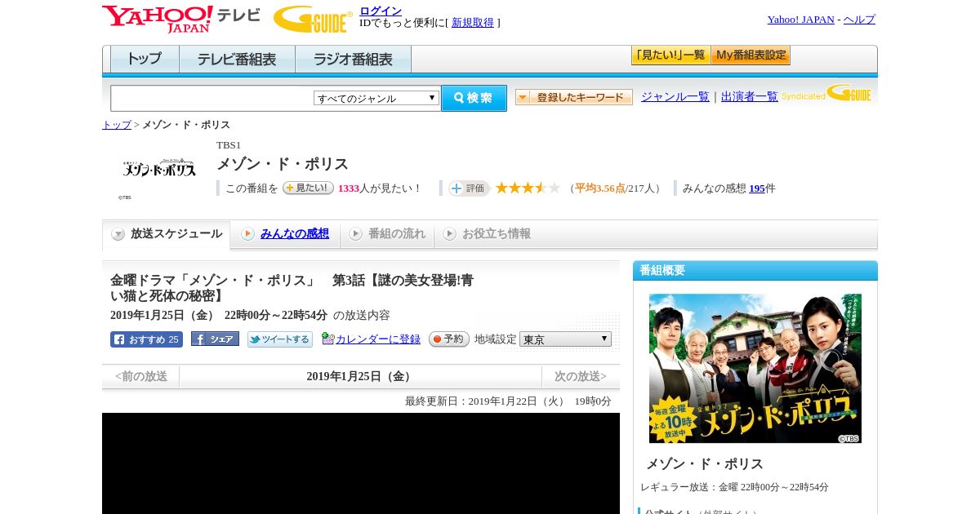Click the Yahoo! Japan テレビ logo
Image resolution: width=980 pixels, height=514 pixels.
[181, 19]
